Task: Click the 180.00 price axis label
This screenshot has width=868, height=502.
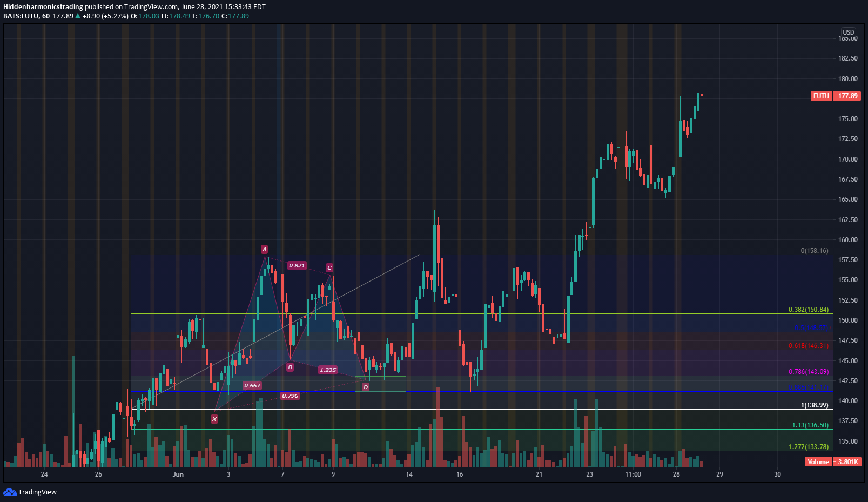Action: point(848,78)
